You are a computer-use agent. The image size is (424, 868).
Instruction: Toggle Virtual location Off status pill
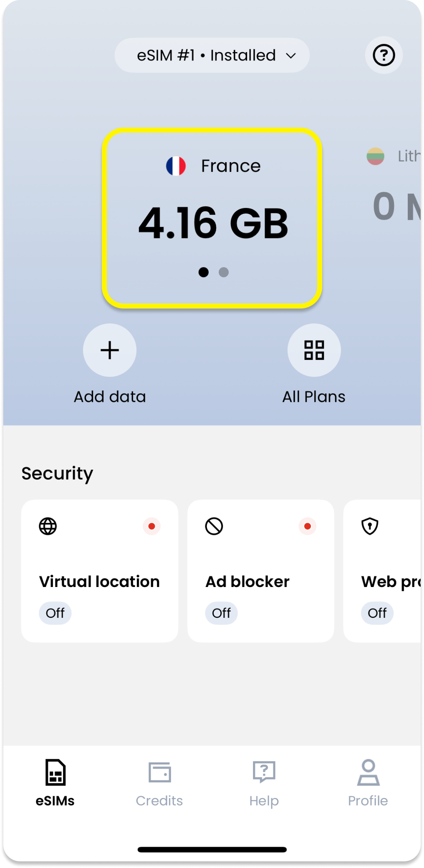pos(55,613)
